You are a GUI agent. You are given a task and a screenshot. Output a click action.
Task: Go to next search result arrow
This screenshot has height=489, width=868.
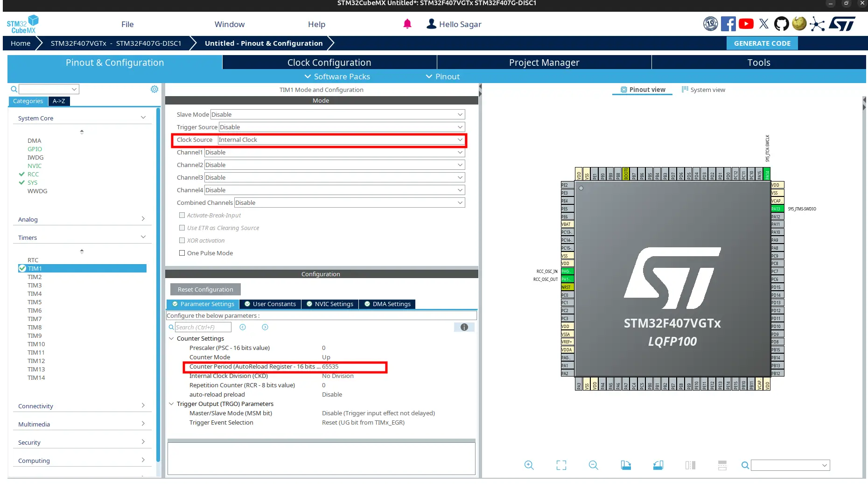(x=265, y=327)
